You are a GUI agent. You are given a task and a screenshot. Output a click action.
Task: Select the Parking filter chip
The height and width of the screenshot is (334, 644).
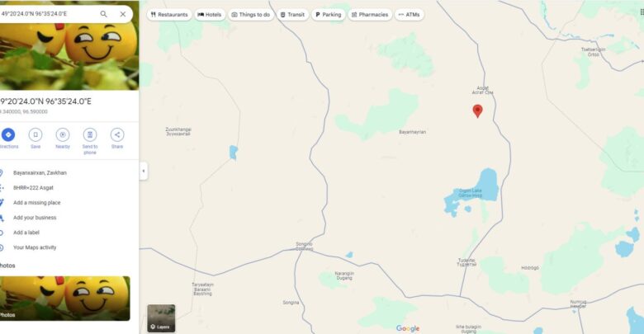328,14
